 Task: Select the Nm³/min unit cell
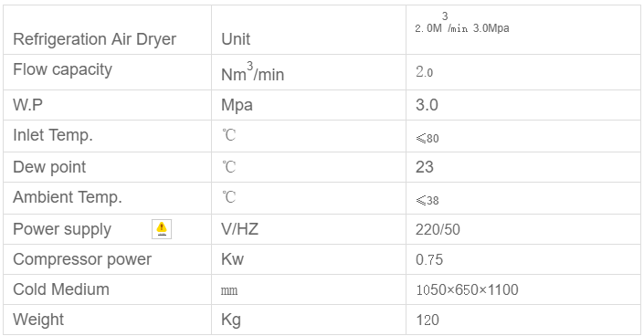coord(309,72)
